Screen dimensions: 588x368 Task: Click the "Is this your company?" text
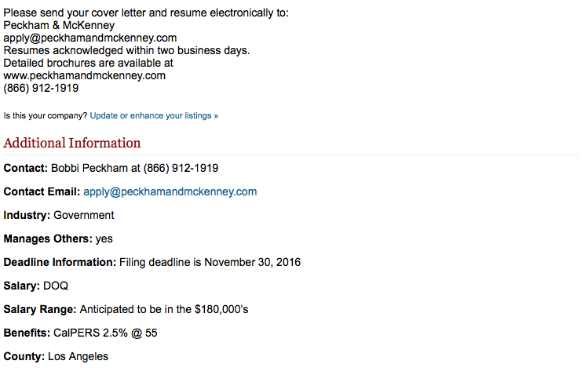46,115
